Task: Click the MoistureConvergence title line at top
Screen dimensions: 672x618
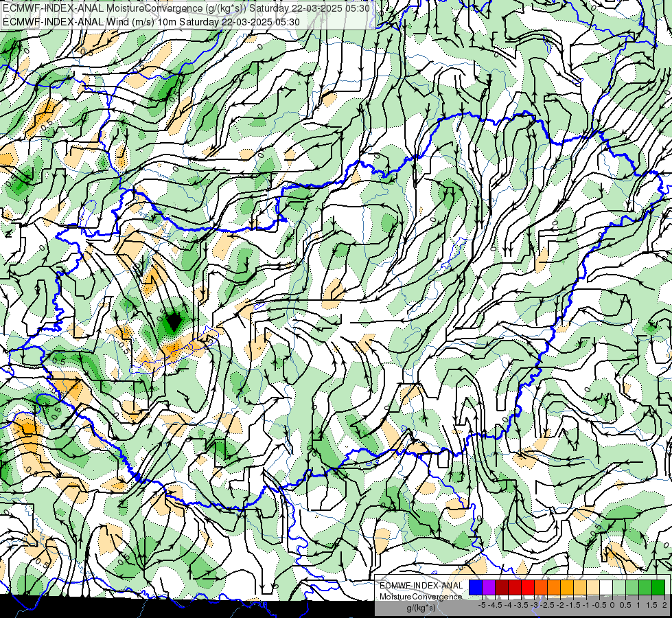Action: [186, 8]
